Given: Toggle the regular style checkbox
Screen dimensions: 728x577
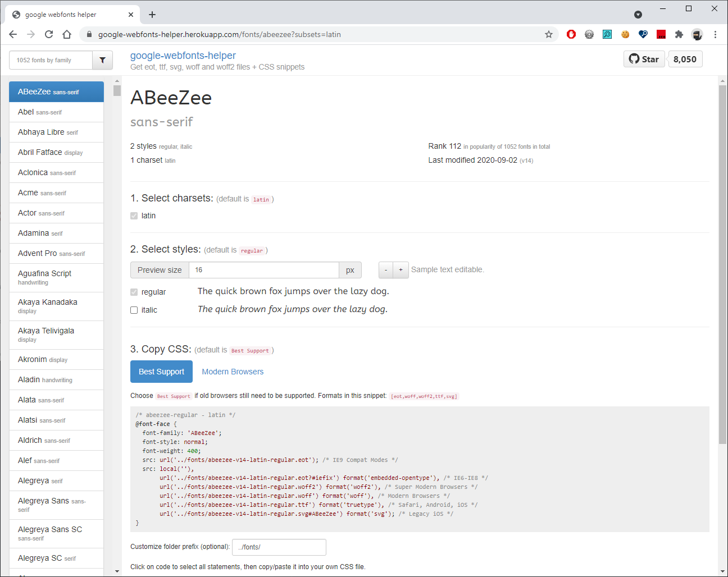Looking at the screenshot, I should pyautogui.click(x=134, y=292).
